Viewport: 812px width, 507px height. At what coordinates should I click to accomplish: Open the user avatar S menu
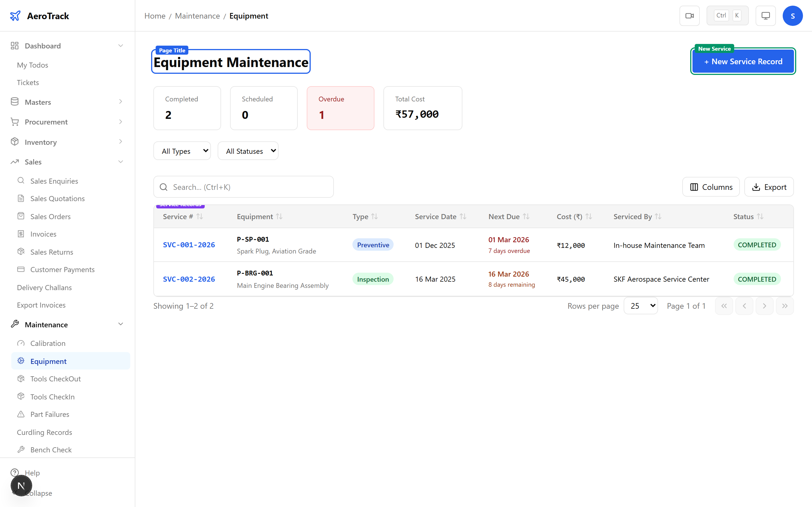(x=793, y=16)
